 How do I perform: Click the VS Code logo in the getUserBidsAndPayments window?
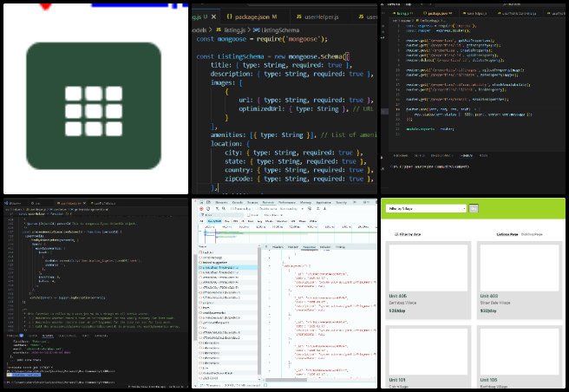(6, 203)
